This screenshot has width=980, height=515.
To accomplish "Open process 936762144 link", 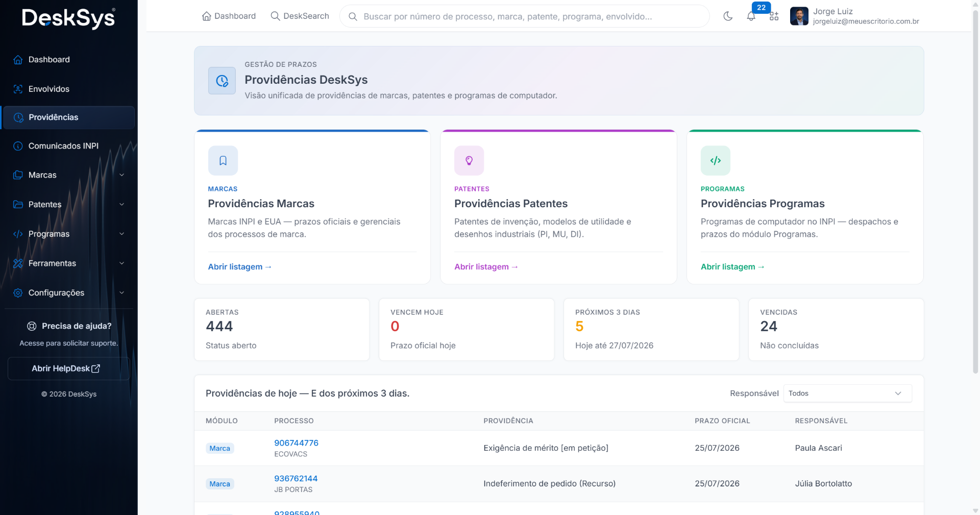I will coord(296,479).
